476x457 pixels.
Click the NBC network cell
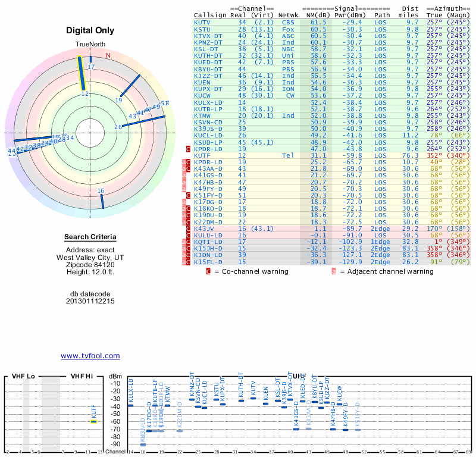(x=288, y=49)
